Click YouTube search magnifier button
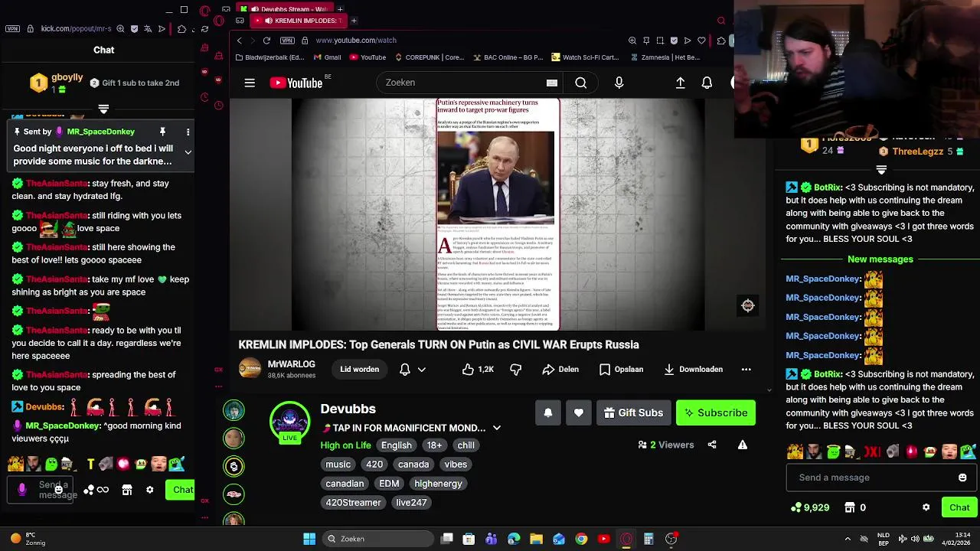Viewport: 980px width, 551px height. [x=581, y=83]
